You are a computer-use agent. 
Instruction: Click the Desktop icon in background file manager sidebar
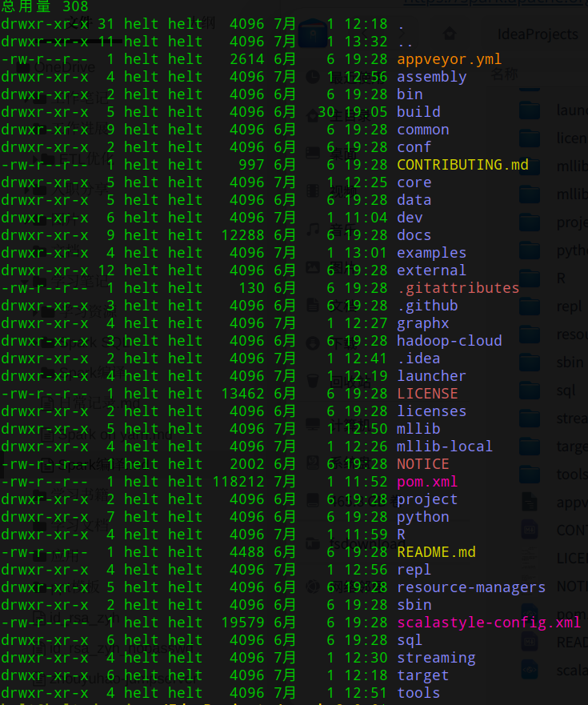(313, 153)
